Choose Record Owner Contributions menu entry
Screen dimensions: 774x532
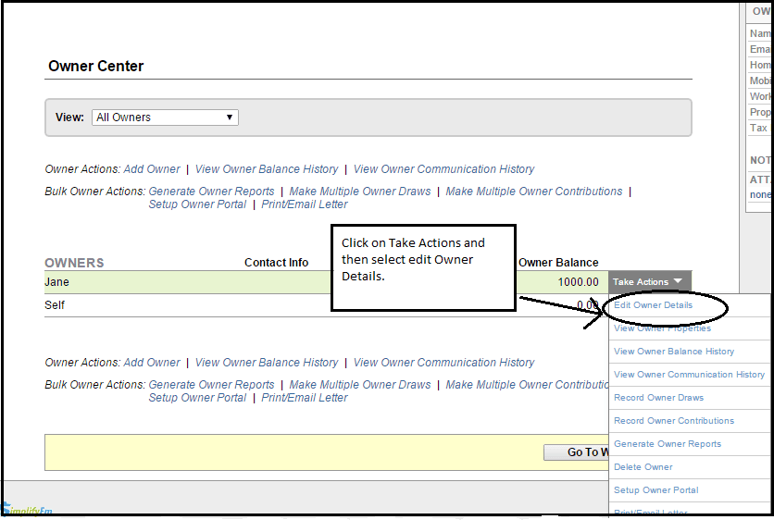coord(673,421)
